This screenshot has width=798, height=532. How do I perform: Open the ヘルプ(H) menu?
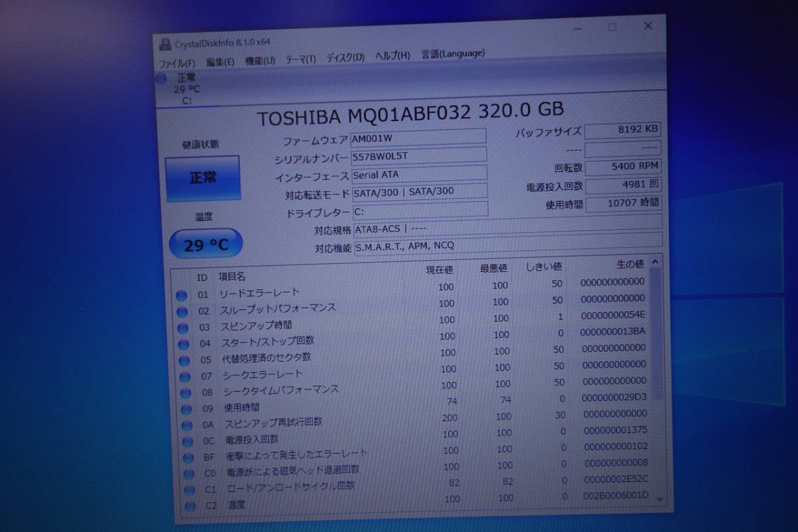click(x=392, y=56)
